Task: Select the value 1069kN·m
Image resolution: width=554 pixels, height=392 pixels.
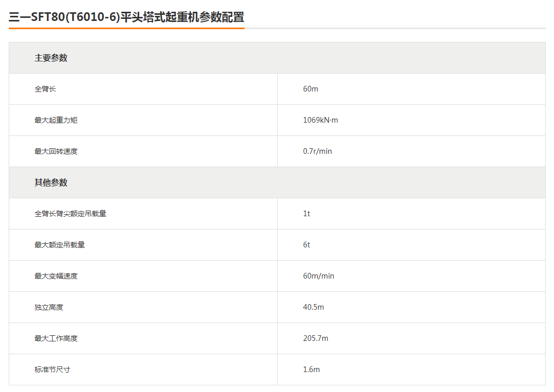Action: pyautogui.click(x=320, y=120)
